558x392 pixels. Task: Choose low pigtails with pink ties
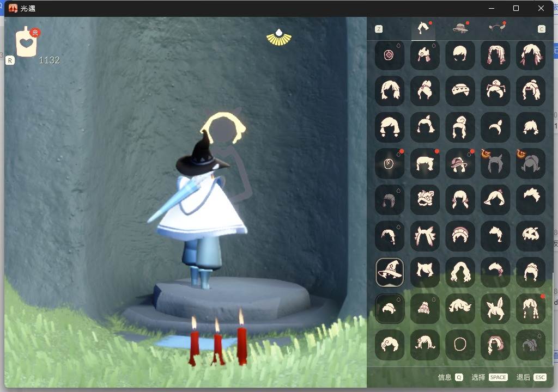(x=460, y=200)
